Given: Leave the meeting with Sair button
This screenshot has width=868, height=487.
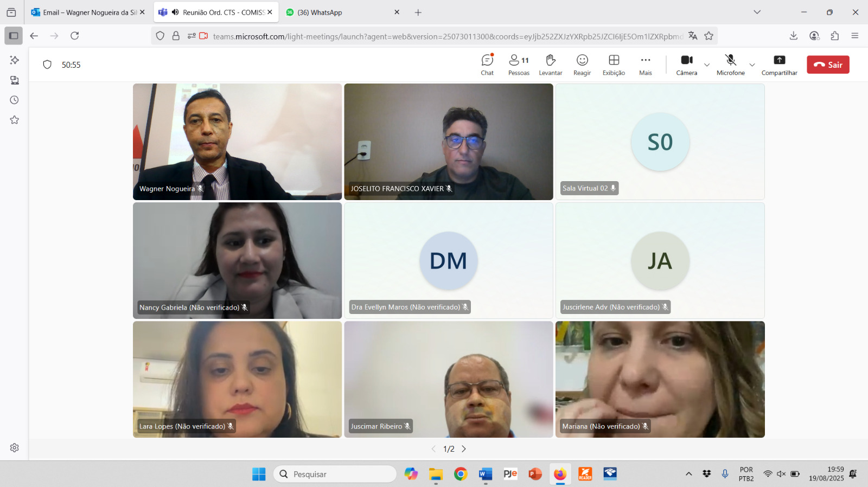Looking at the screenshot, I should (828, 65).
